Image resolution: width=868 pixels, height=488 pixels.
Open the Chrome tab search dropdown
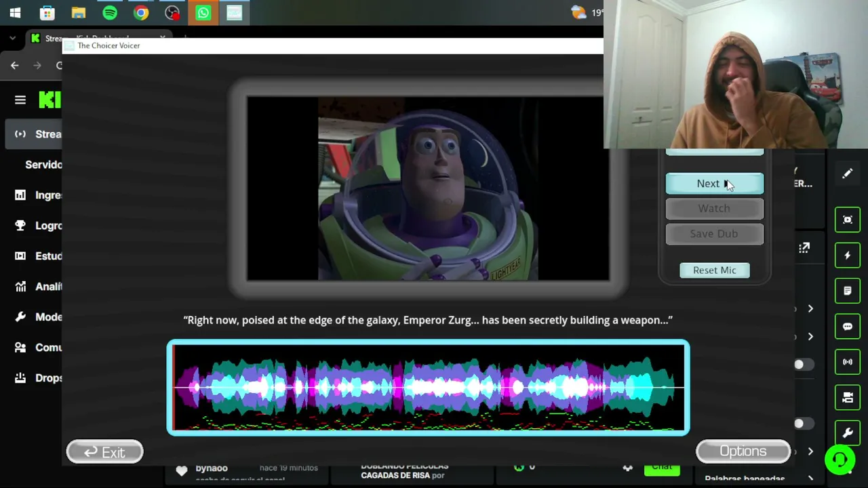(12, 39)
